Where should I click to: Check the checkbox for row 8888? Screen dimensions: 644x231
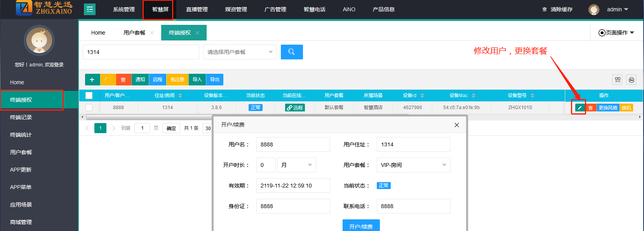click(89, 108)
